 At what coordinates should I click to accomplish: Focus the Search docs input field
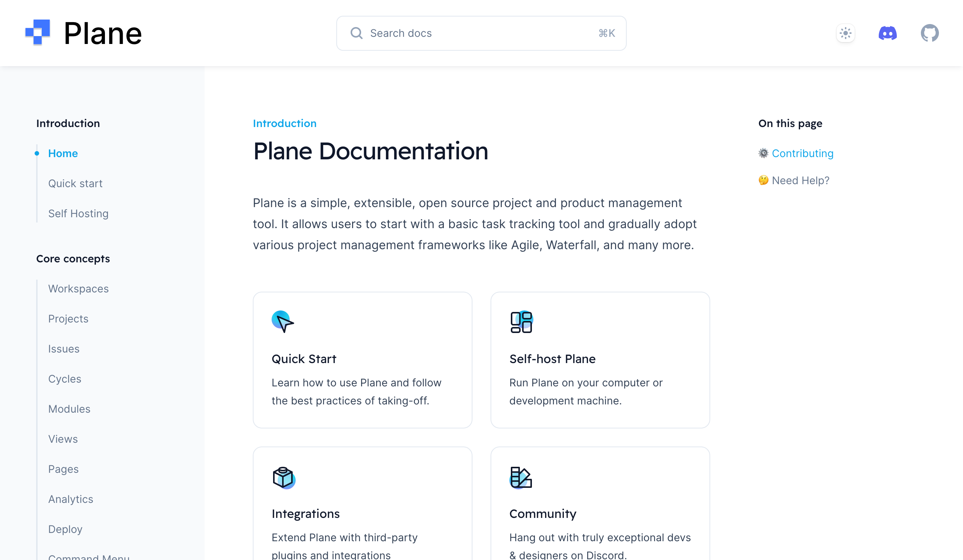(x=481, y=33)
